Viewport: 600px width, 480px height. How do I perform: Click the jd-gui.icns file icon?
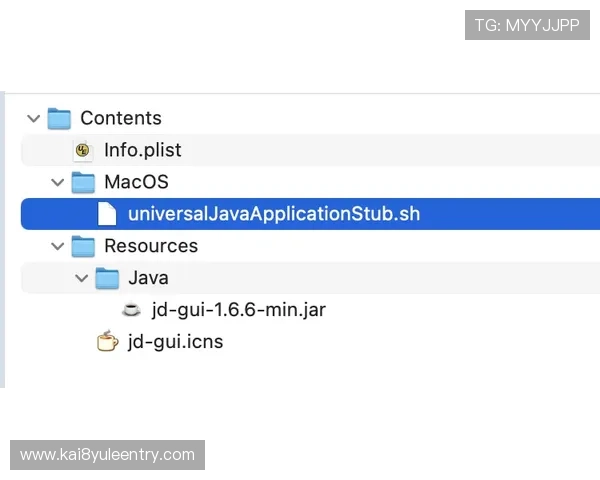[107, 342]
